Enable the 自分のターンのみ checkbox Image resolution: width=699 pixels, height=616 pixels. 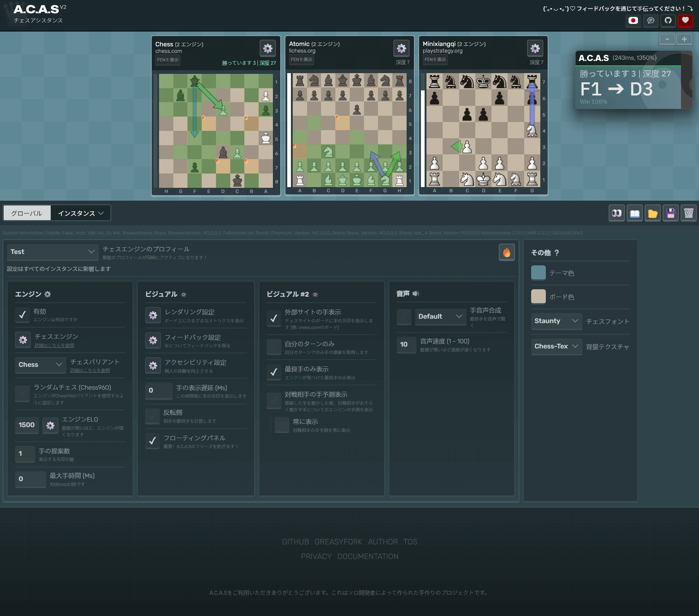point(274,347)
